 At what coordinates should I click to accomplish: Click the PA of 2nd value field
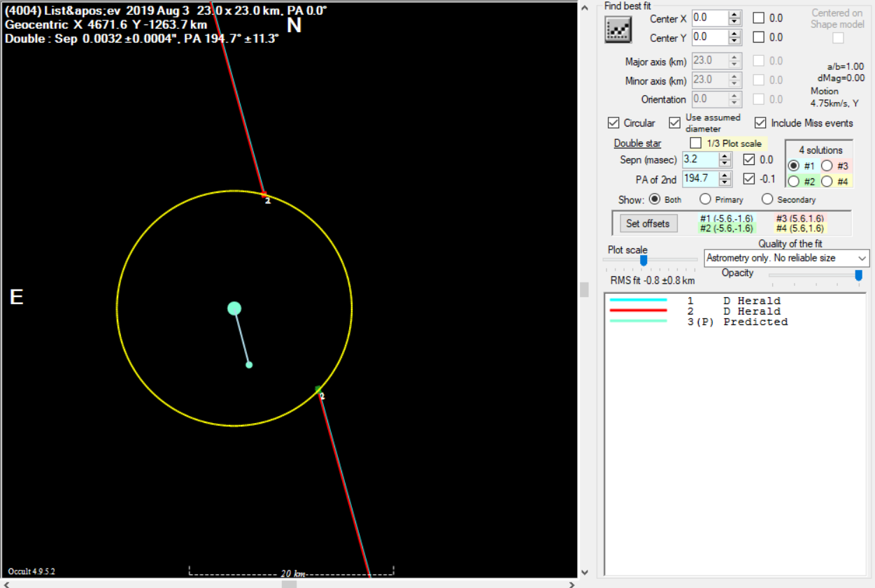pos(701,178)
